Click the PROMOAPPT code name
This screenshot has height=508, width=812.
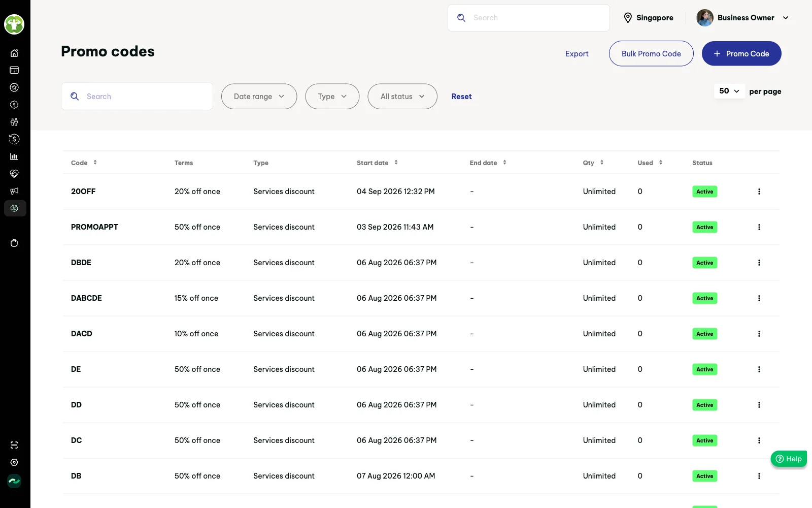[x=94, y=227]
